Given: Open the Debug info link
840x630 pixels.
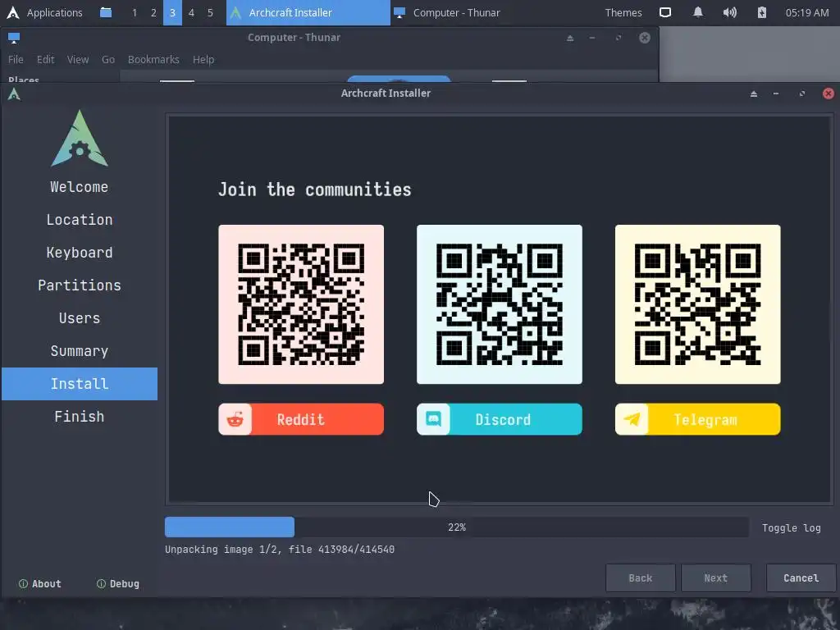Looking at the screenshot, I should tap(118, 584).
